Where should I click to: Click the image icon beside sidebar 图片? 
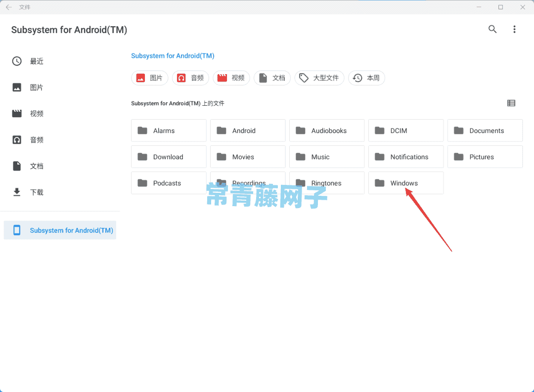(17, 87)
